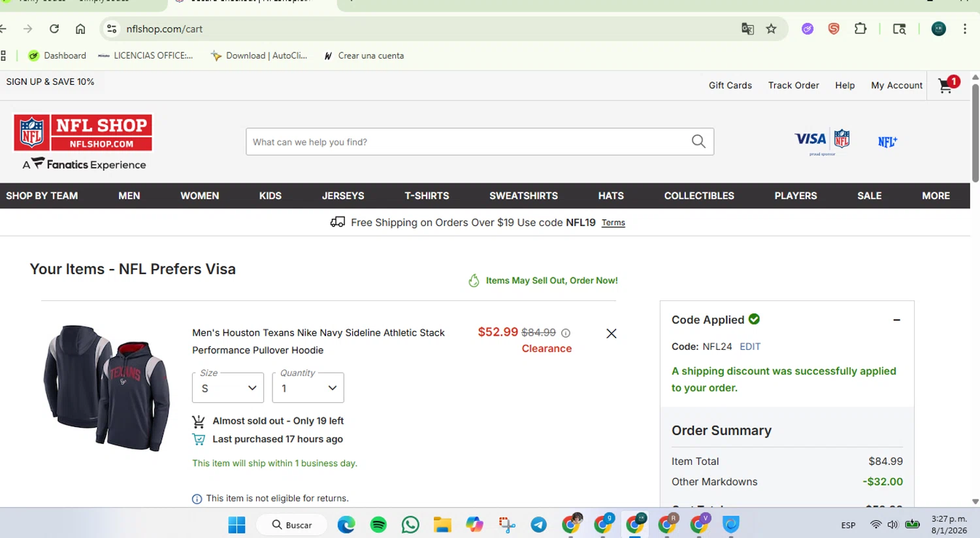The image size is (980, 538).
Task: Click Track Order link
Action: [x=794, y=86]
